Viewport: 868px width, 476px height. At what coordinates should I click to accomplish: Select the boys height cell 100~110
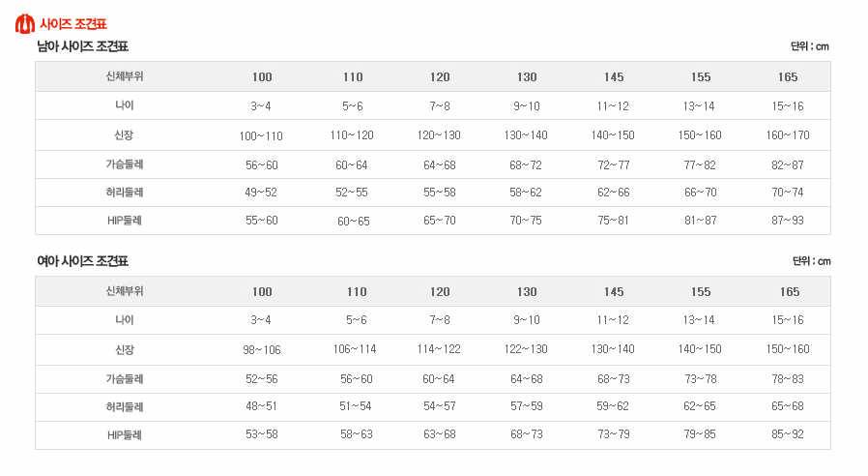261,135
